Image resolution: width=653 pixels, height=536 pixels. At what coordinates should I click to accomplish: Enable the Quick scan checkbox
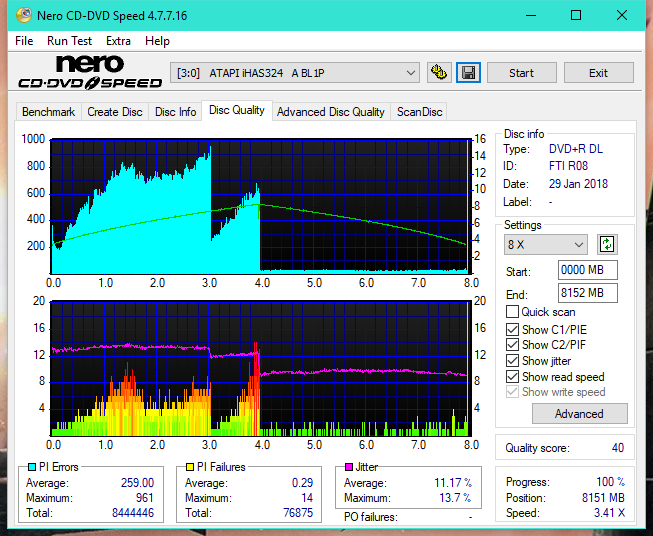click(512, 312)
